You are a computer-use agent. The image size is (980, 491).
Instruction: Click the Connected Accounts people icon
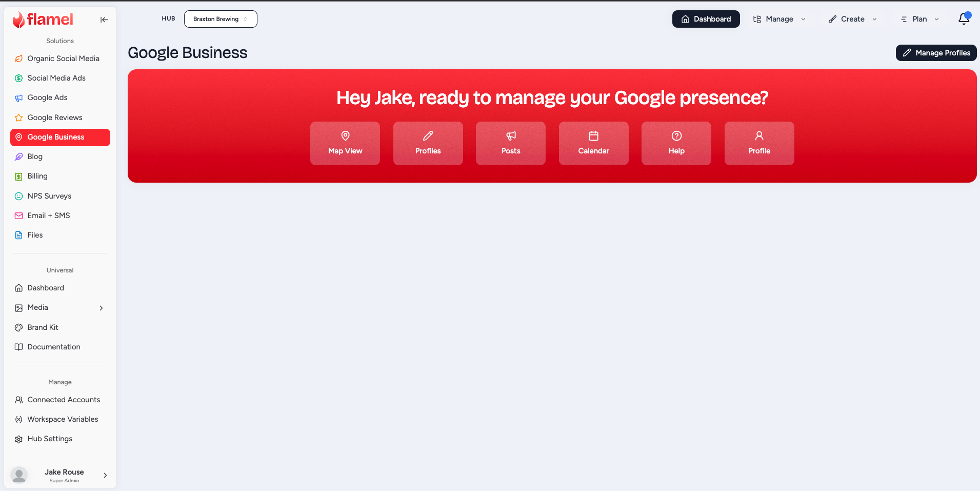tap(19, 400)
